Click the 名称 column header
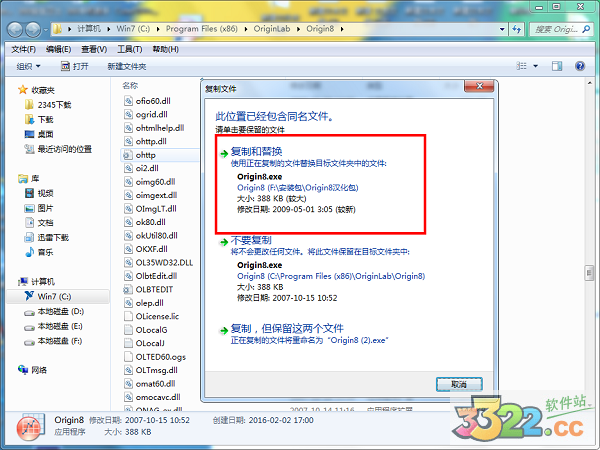Viewport: 600px width, 450px height. [130, 86]
